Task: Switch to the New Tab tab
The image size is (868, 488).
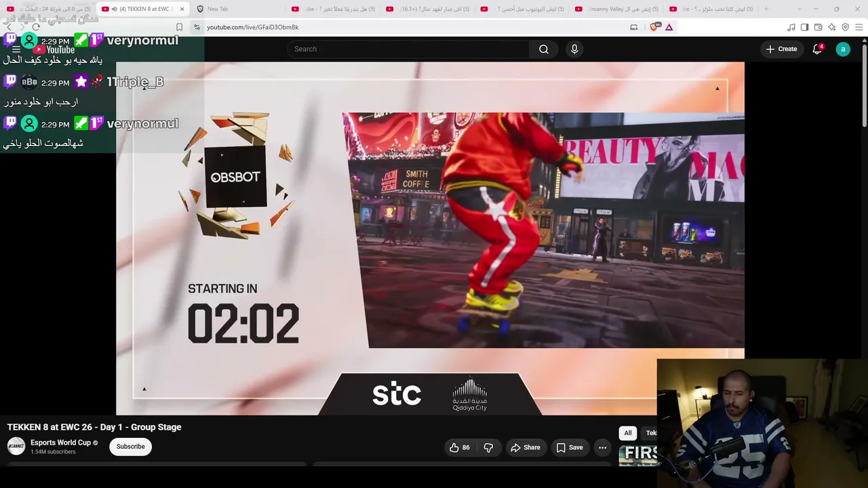Action: point(237,9)
